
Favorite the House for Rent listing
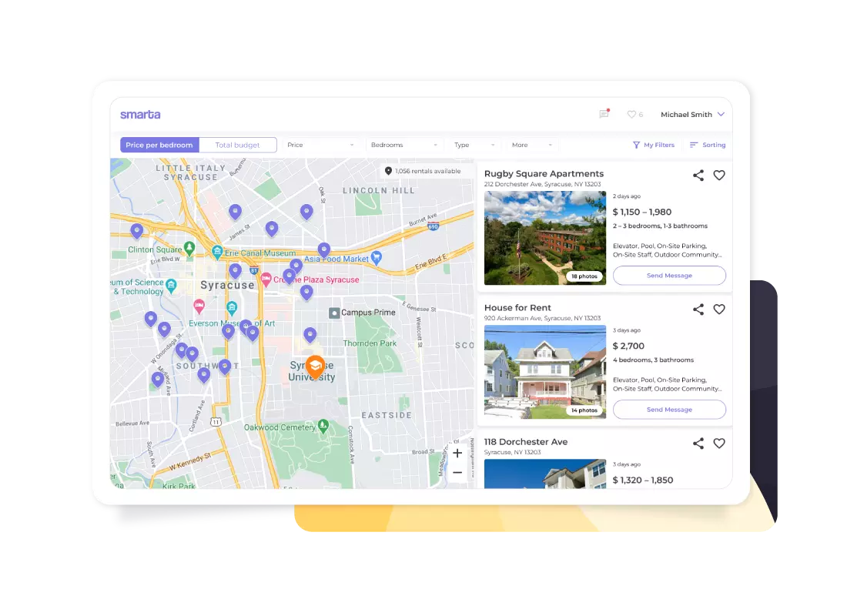[719, 310]
